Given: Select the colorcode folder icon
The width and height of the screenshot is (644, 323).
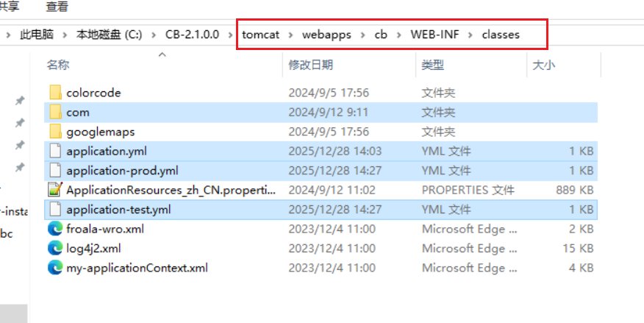Looking at the screenshot, I should point(55,93).
